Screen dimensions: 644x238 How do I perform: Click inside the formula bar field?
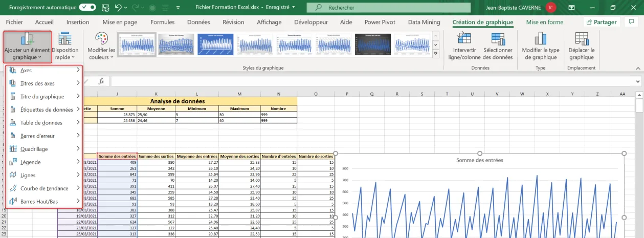pos(372,81)
